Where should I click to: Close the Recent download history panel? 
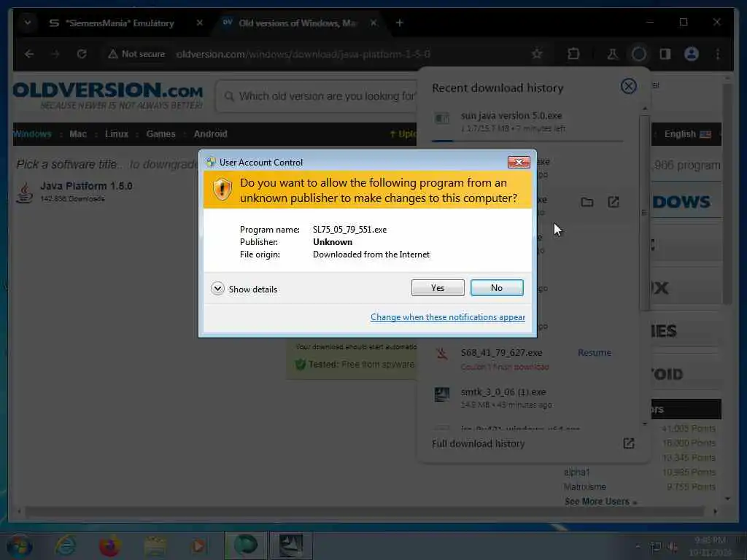tap(628, 86)
